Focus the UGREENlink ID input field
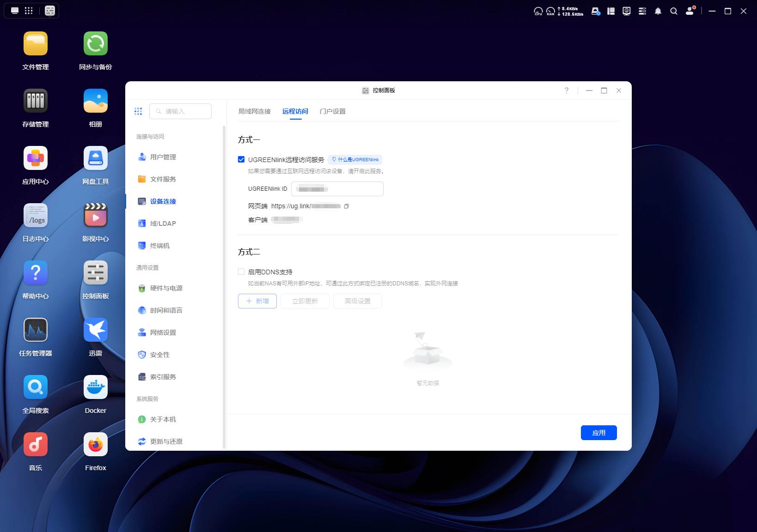 (337, 189)
